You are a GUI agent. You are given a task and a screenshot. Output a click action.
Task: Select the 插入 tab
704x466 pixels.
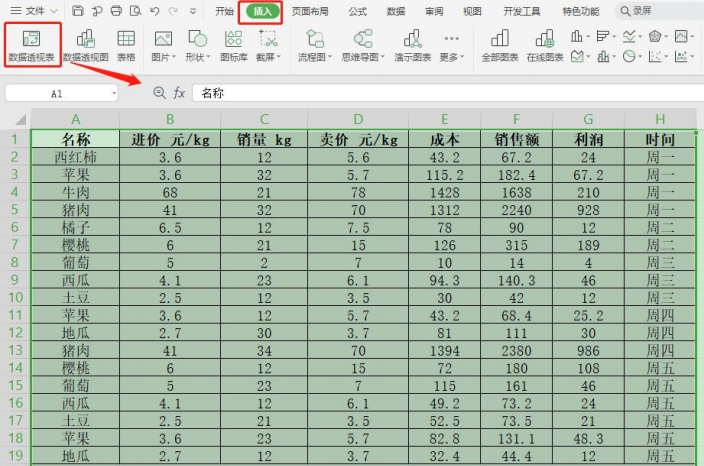pyautogui.click(x=263, y=12)
